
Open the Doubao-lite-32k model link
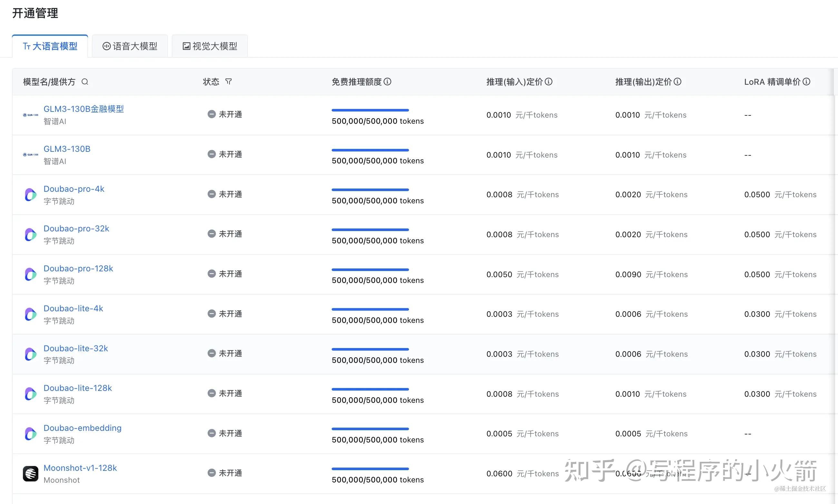[x=76, y=348]
